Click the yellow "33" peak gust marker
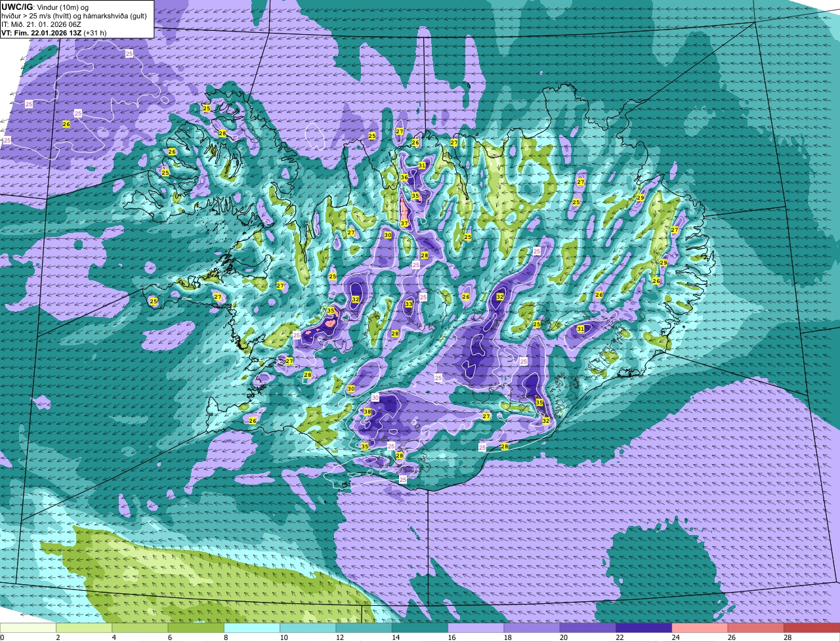Screen dimensions: 840x642 (409, 304)
